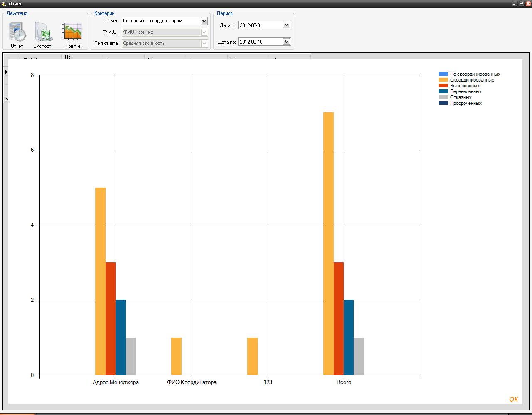
Task: Click the 'ФИО Координатора' axis label
Action: pos(192,383)
